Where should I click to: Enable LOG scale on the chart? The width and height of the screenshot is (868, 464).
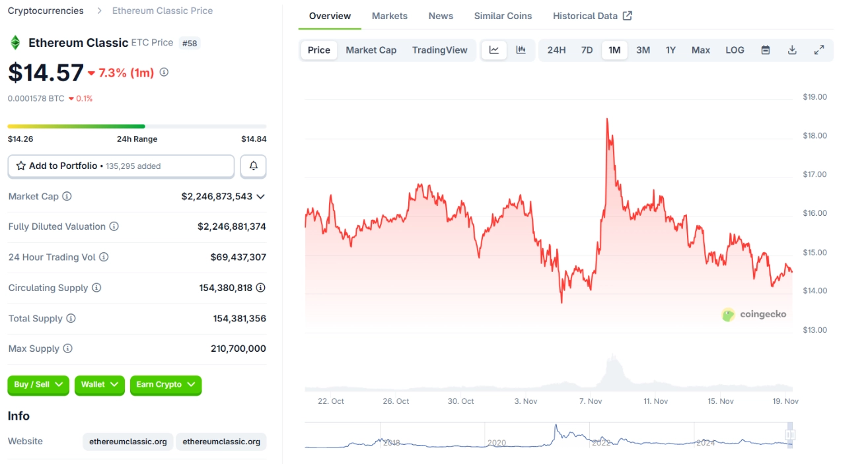(x=735, y=50)
